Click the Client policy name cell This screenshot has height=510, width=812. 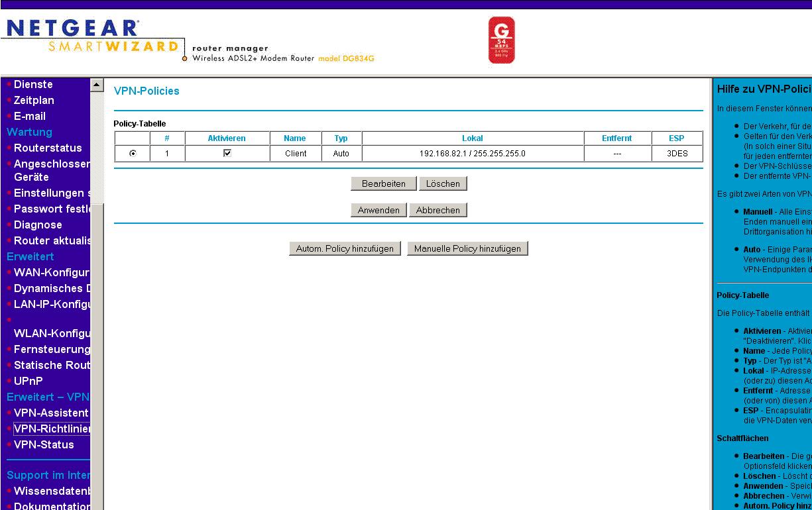(x=296, y=154)
